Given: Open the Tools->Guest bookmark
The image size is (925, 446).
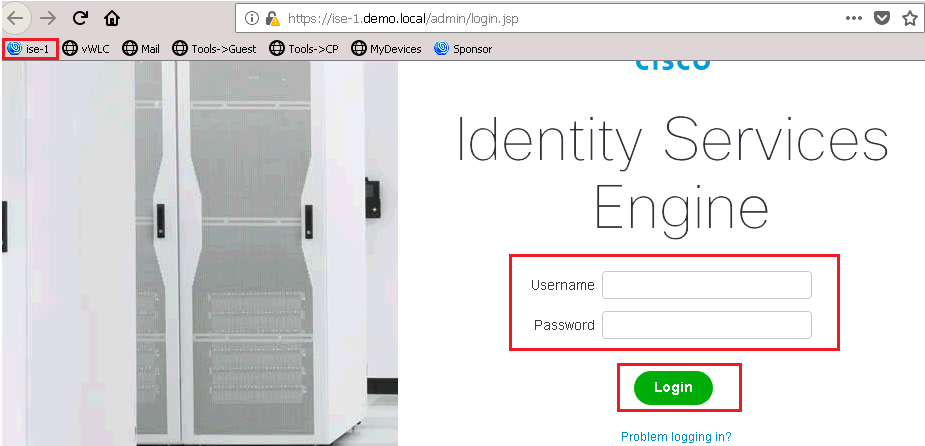Looking at the screenshot, I should click(214, 49).
